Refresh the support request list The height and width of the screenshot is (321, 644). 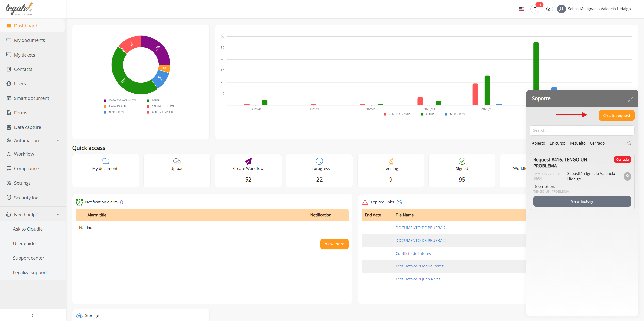pyautogui.click(x=629, y=143)
